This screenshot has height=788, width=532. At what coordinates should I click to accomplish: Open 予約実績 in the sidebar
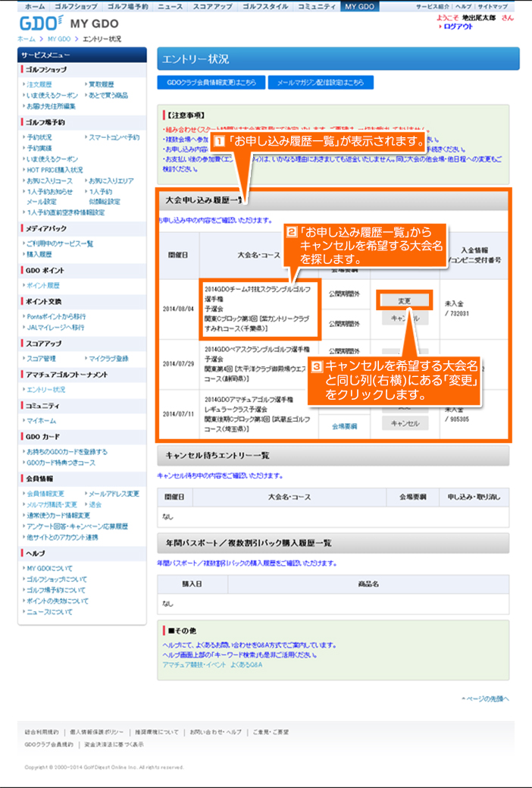pos(39,148)
